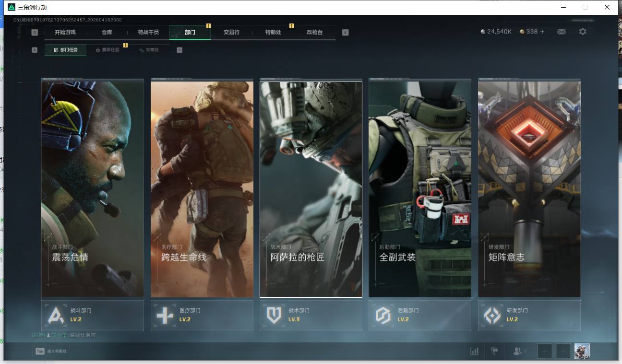Open the 开始游戏 tab
The height and width of the screenshot is (364, 622).
[x=65, y=32]
